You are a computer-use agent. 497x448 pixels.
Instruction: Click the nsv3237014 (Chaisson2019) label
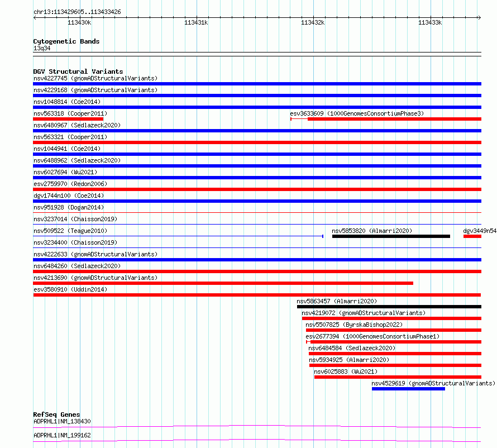coord(75,219)
